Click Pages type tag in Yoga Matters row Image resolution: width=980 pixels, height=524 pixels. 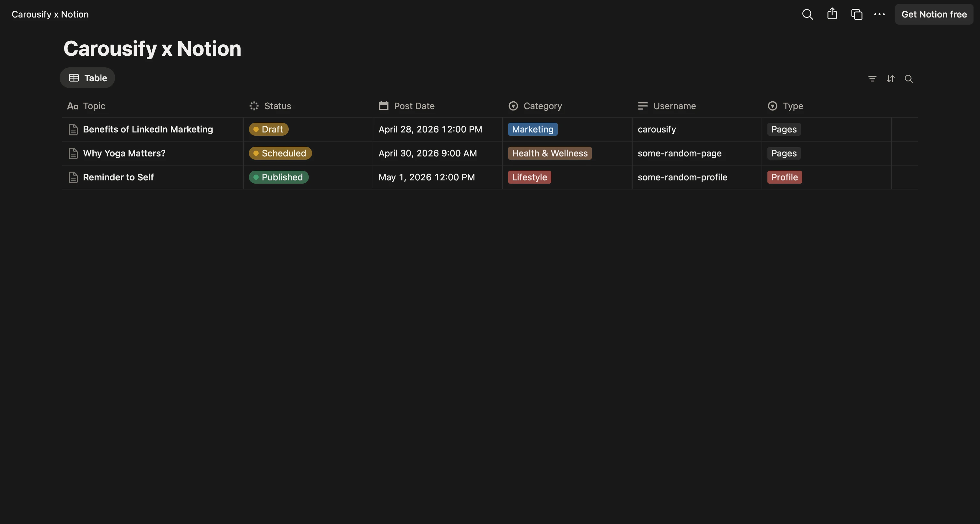[784, 153]
